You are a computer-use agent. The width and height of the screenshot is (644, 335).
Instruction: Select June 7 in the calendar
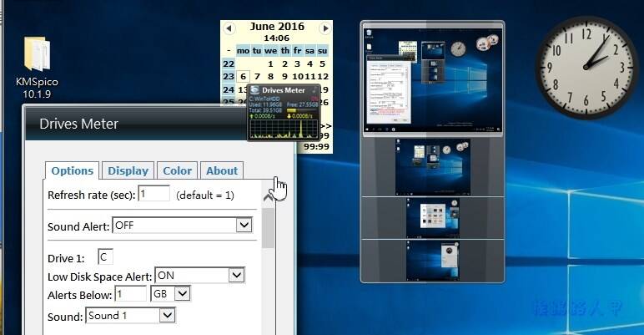click(x=257, y=77)
